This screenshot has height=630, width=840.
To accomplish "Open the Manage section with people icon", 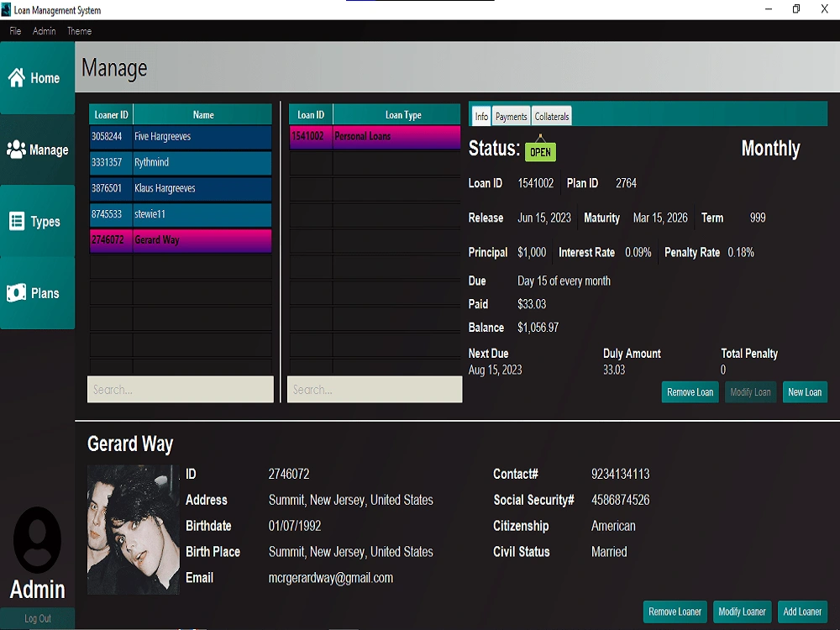I will pos(37,150).
